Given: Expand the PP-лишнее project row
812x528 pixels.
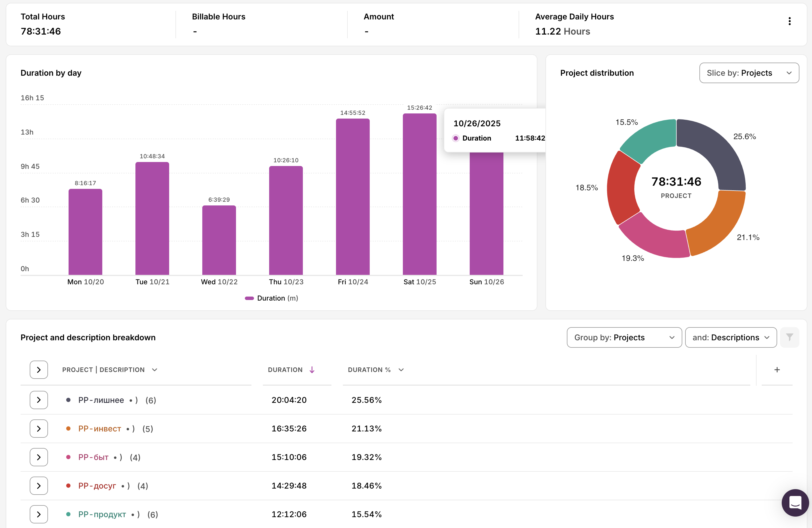Looking at the screenshot, I should (39, 400).
